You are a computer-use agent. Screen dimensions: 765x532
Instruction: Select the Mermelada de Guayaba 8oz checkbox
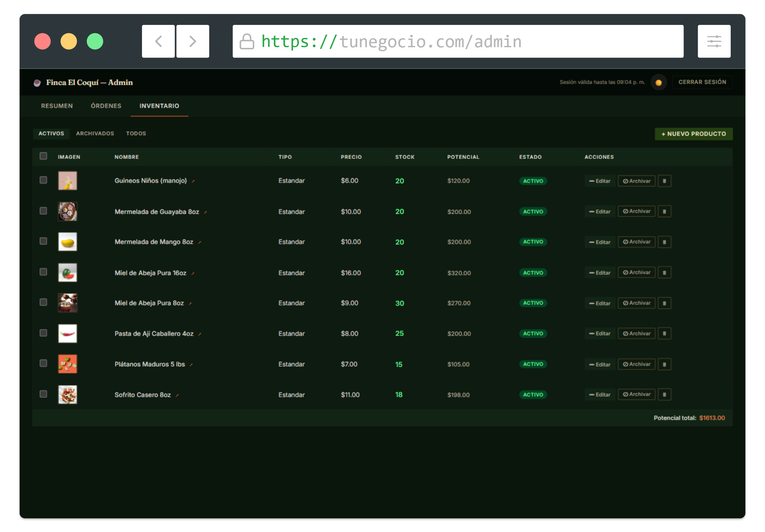[x=43, y=211]
